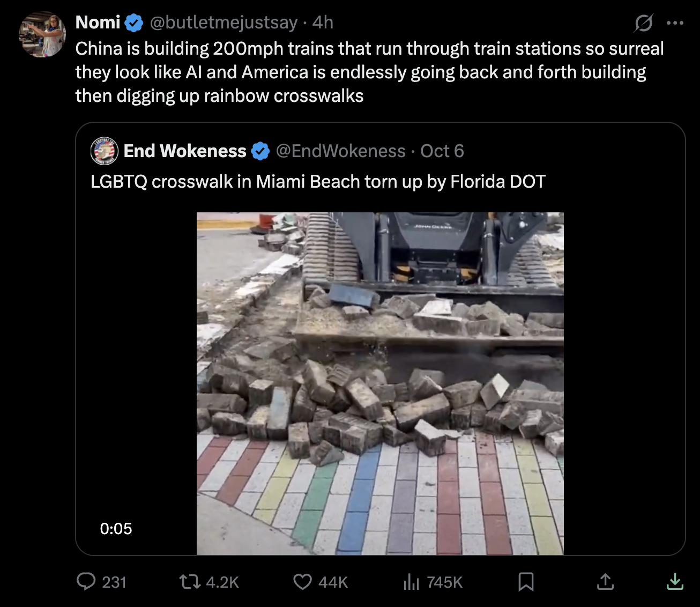The height and width of the screenshot is (607, 700).
Task: Click the reply comment icon
Action: (86, 581)
